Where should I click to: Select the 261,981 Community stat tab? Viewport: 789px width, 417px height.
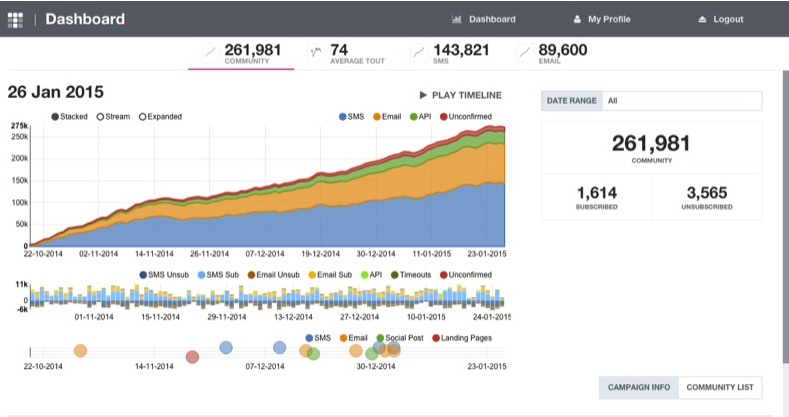(242, 53)
